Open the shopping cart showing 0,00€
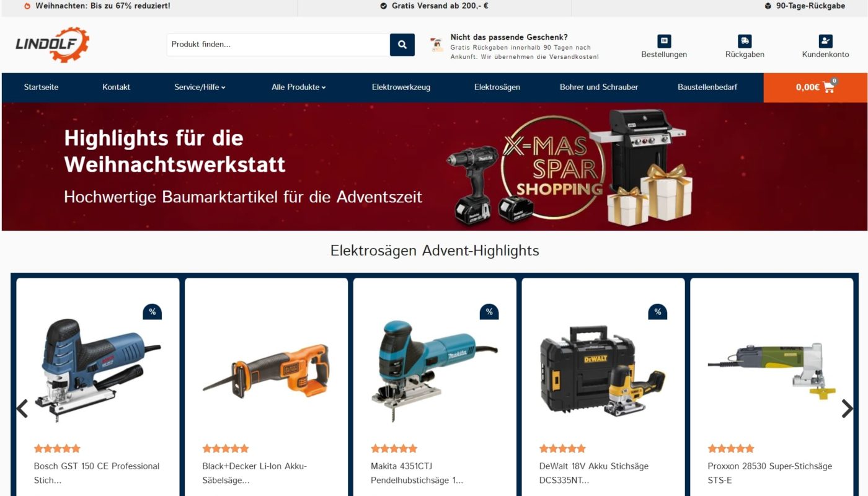Screen dimensions: 868x496 (x=815, y=87)
